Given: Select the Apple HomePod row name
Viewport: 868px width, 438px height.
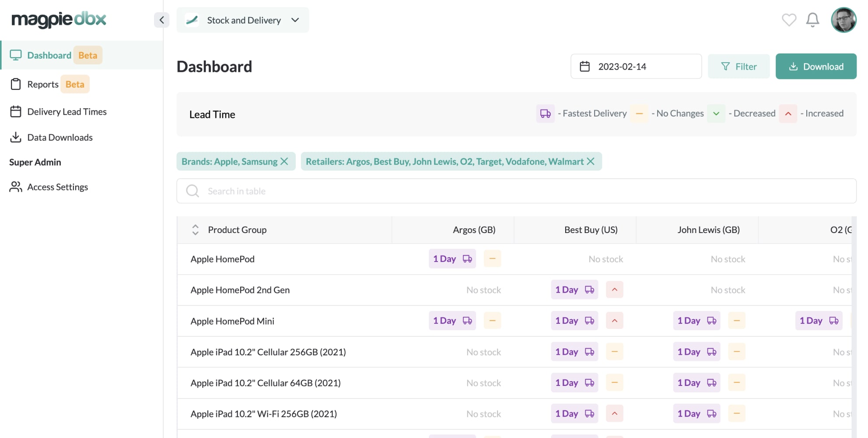Looking at the screenshot, I should point(222,259).
